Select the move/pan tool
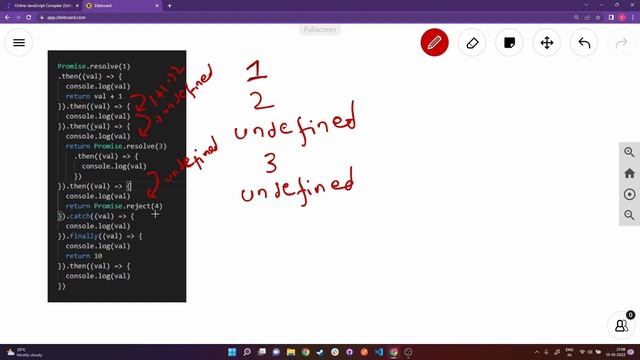Viewport: 640px width, 360px height. point(547,42)
